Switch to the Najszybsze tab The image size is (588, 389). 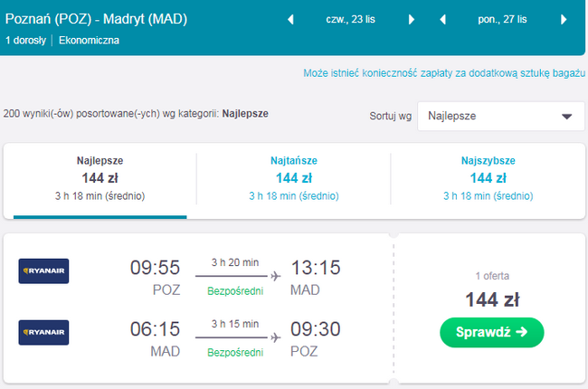(x=488, y=178)
